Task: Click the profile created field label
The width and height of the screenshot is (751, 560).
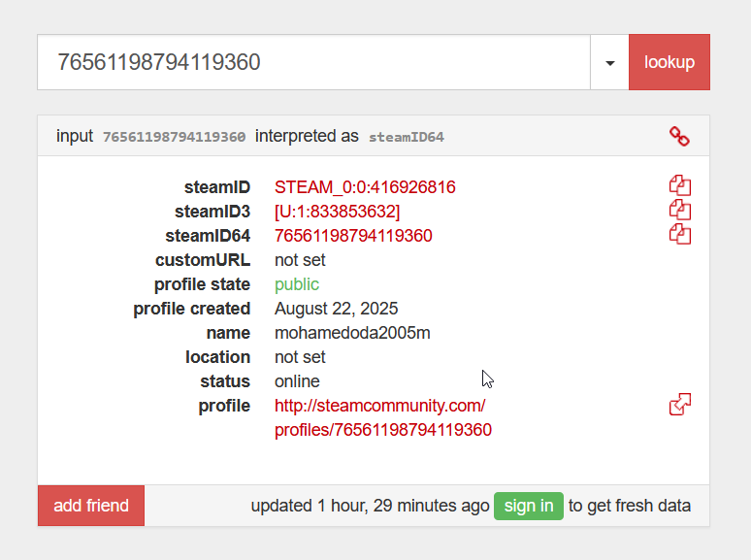Action: point(191,309)
